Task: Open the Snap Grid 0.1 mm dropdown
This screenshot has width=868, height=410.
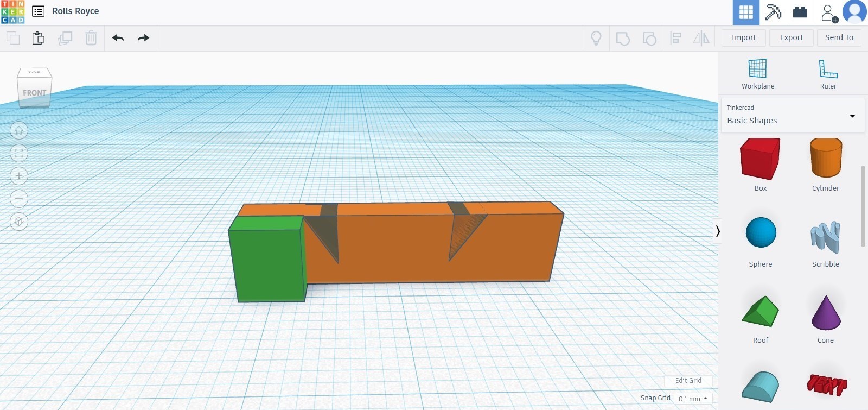Action: tap(693, 399)
